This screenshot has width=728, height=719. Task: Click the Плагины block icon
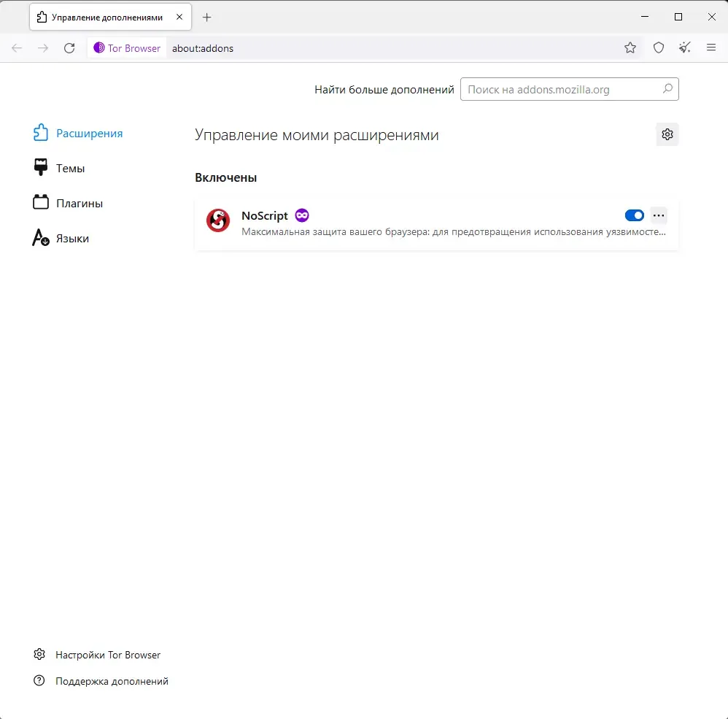tap(41, 202)
